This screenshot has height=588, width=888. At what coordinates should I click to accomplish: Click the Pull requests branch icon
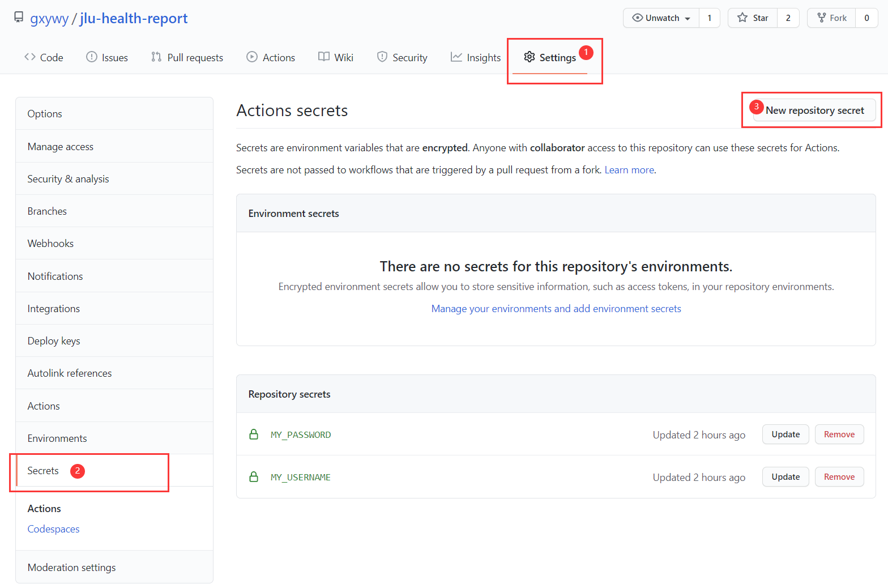156,57
